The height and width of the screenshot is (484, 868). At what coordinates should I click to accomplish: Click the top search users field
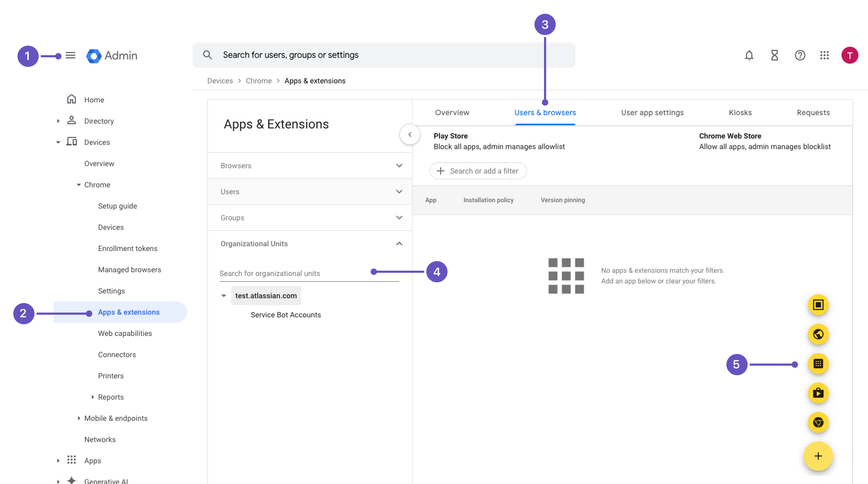383,55
